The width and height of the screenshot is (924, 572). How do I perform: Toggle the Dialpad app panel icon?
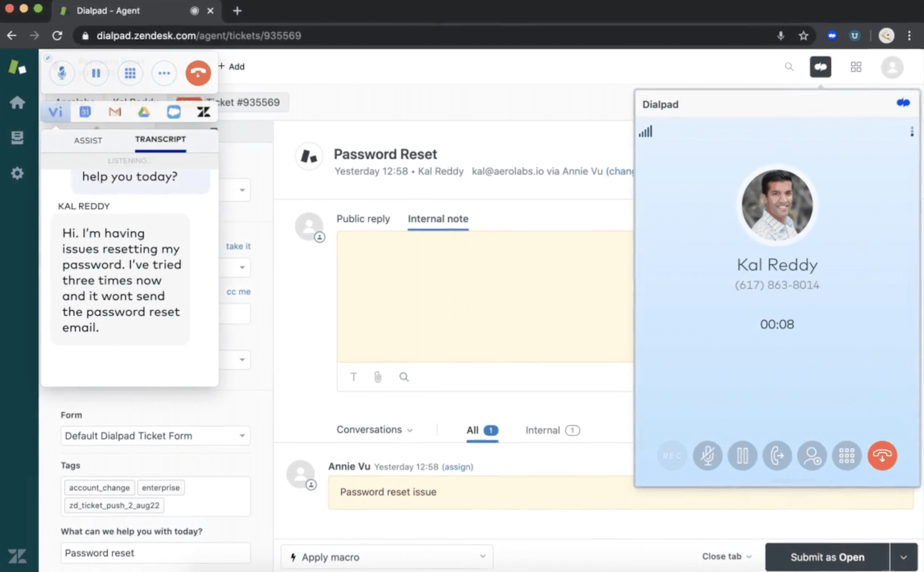tap(821, 67)
